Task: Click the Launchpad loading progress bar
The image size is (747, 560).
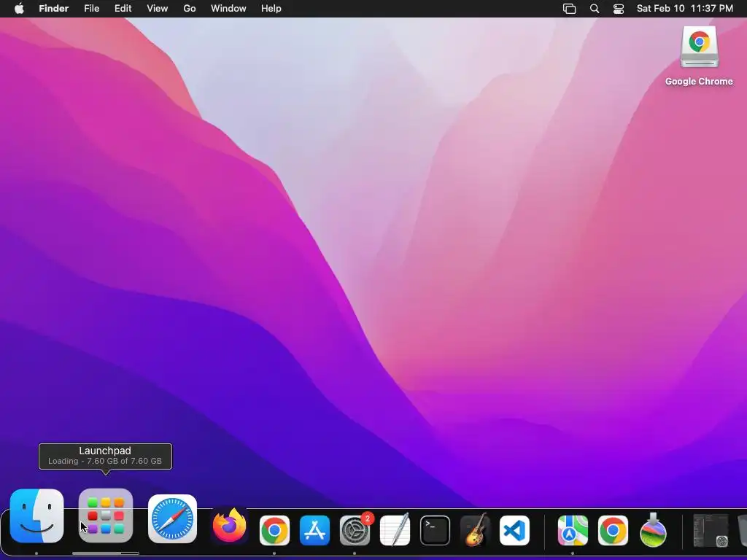Action: tap(106, 553)
